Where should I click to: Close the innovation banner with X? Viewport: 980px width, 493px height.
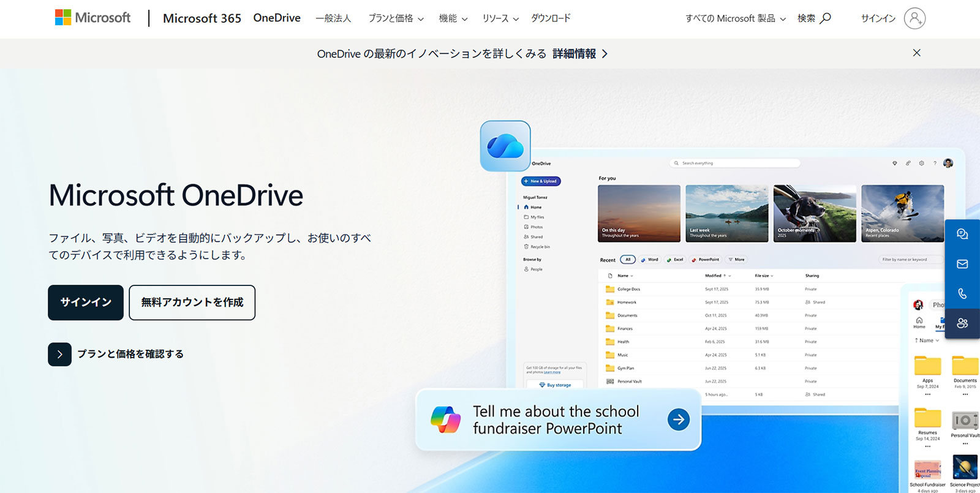916,53
